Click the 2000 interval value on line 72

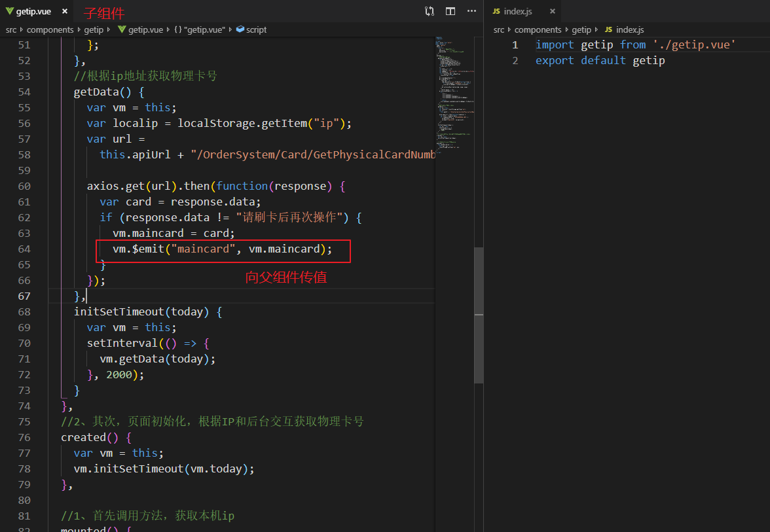point(119,374)
